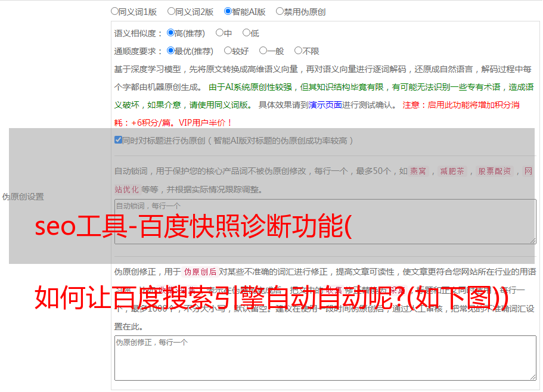This screenshot has width=543, height=392.
Task: Click the 伪原创后 highlighted tag
Action: click(x=200, y=272)
